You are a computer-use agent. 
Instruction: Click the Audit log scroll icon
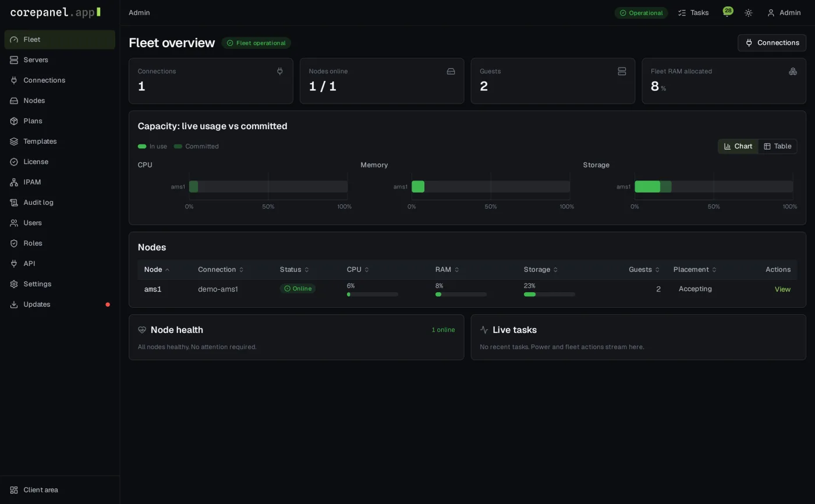coord(14,203)
